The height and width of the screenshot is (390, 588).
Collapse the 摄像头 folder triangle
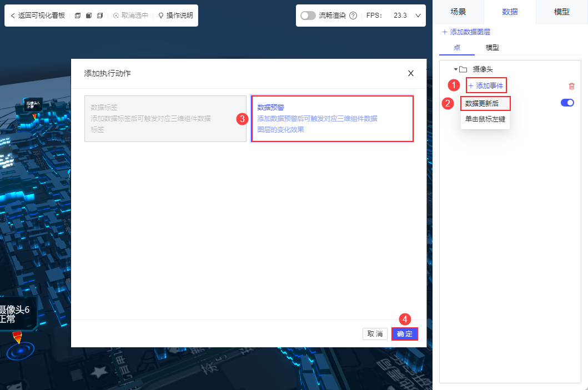pyautogui.click(x=456, y=69)
